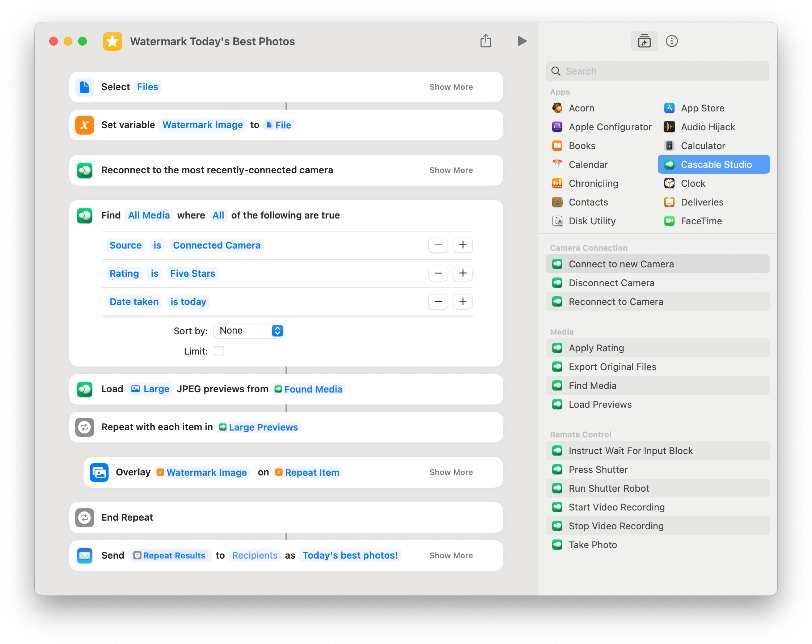The height and width of the screenshot is (644, 812).
Task: Show More options on Select Files action
Action: point(451,87)
